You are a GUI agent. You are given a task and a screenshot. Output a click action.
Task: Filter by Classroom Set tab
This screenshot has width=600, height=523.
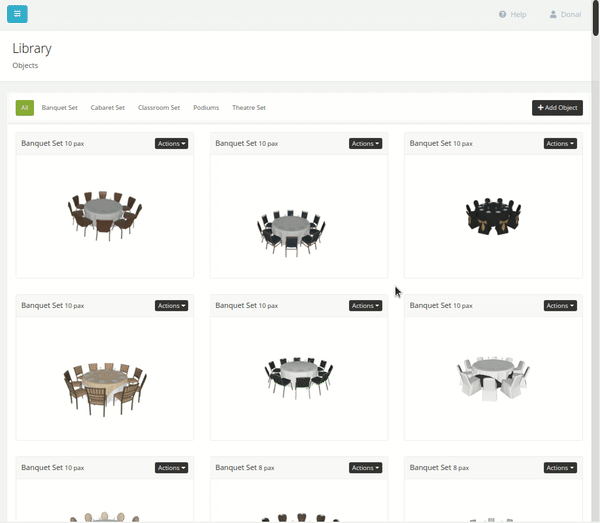pyautogui.click(x=159, y=108)
